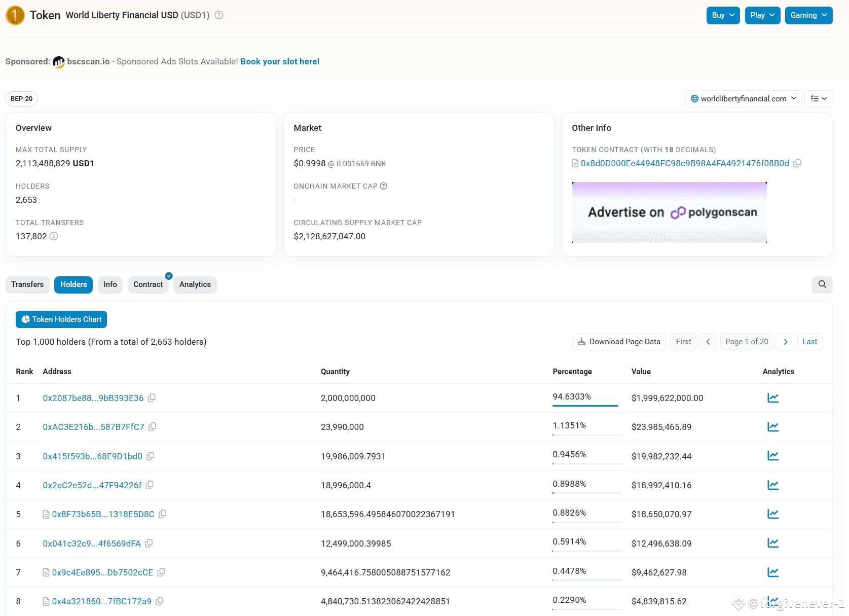Click Download Page Data button
849x616 pixels.
click(619, 342)
